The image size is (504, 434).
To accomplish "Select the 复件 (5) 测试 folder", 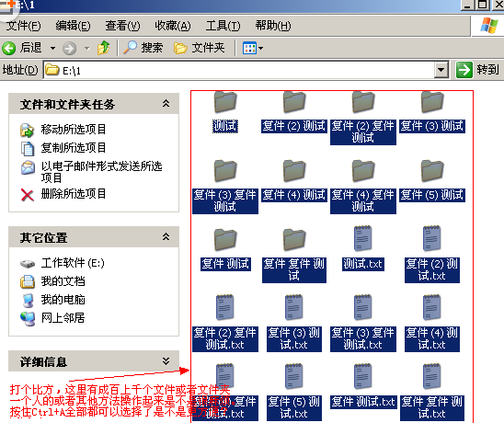I will pos(432,182).
